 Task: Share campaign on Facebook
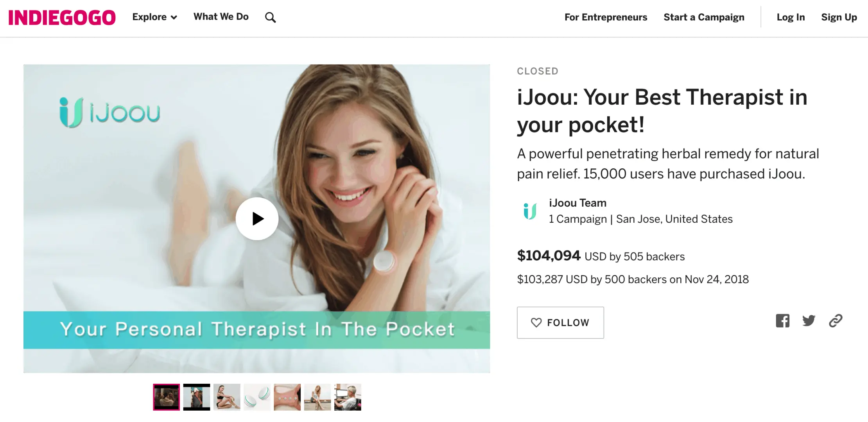pos(782,321)
